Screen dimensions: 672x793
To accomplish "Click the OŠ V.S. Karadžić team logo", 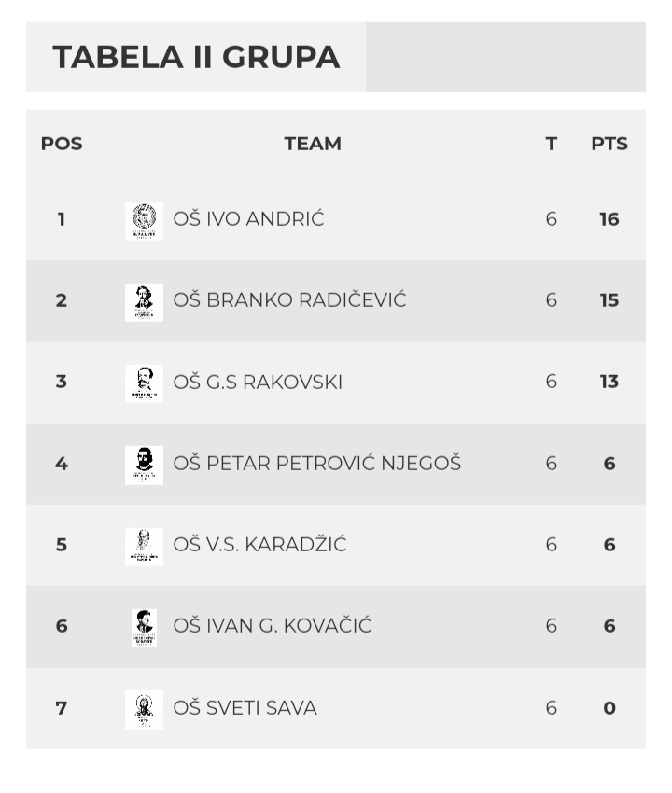I will coord(144,546).
